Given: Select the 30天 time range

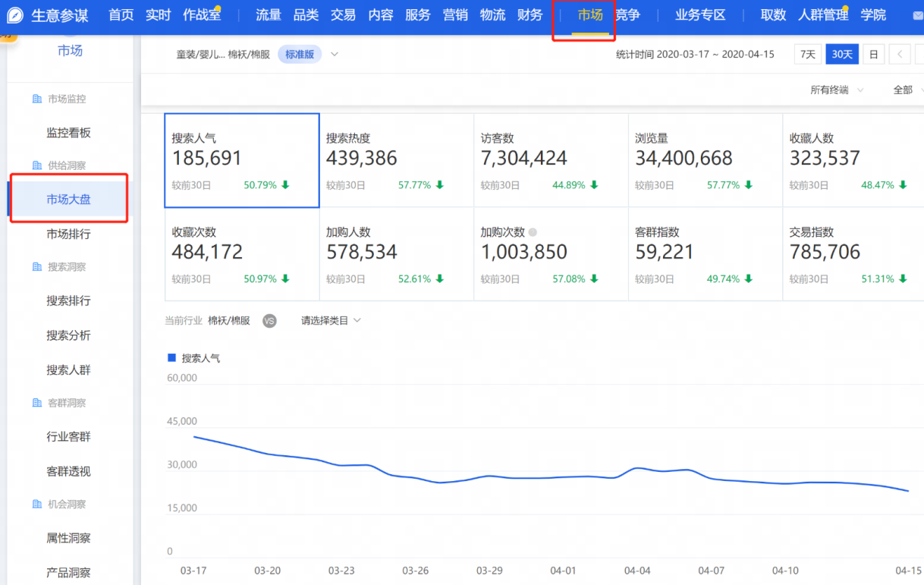Looking at the screenshot, I should pos(842,55).
